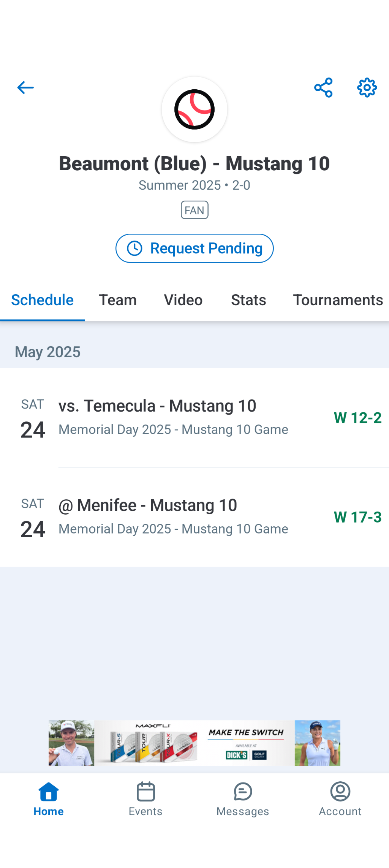The image size is (389, 868).
Task: Open the vs. Temecula game
Action: tap(173, 417)
